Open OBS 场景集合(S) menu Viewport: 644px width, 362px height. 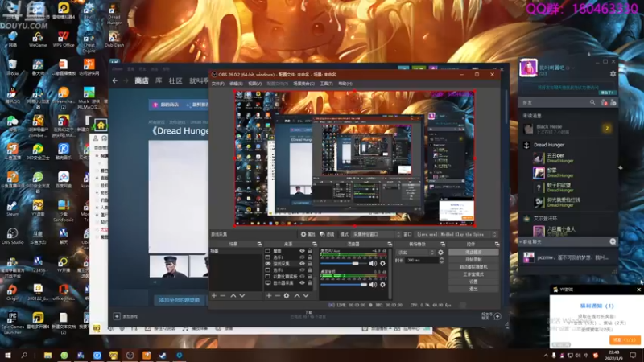point(304,84)
